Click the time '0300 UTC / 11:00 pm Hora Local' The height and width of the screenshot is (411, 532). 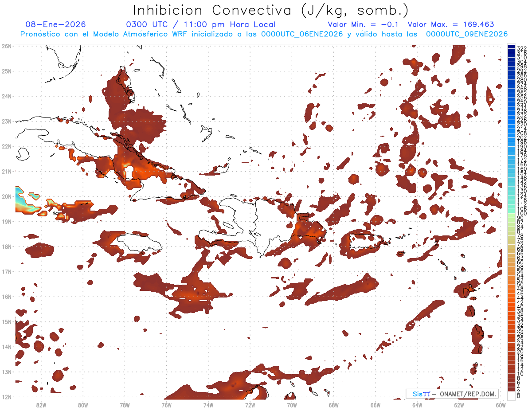pyautogui.click(x=201, y=24)
